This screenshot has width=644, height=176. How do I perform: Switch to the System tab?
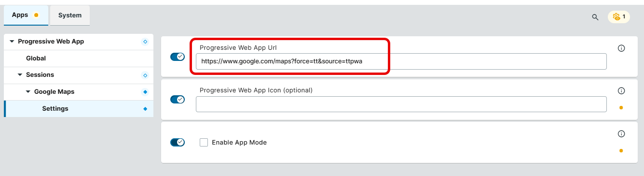(x=70, y=15)
